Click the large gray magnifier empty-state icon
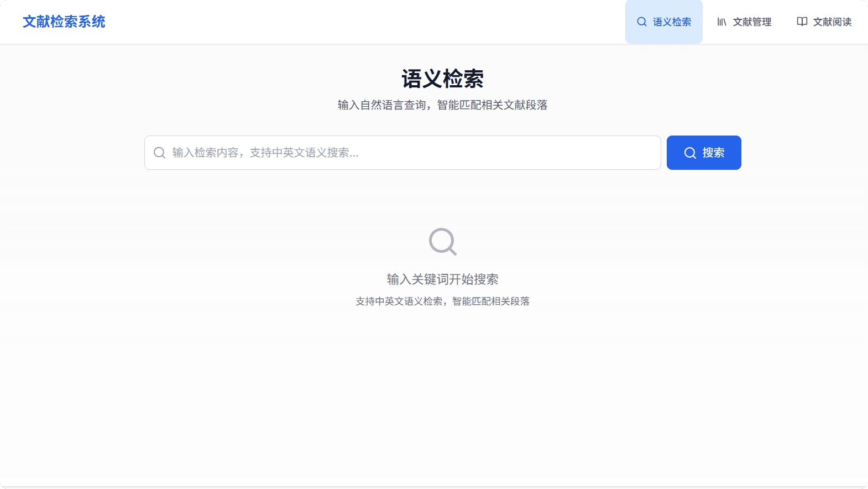This screenshot has width=868, height=489. click(442, 242)
